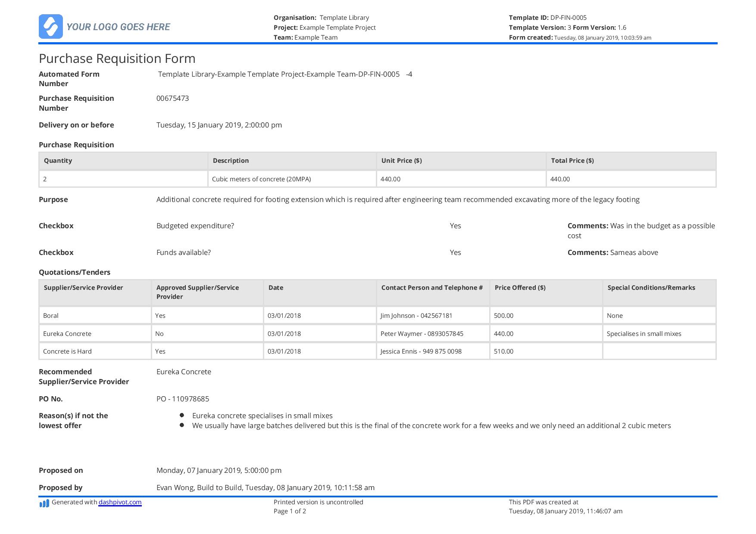Image resolution: width=756 pixels, height=534 pixels.
Task: Click the PO Number 'PO - 110978685'
Action: click(x=183, y=399)
